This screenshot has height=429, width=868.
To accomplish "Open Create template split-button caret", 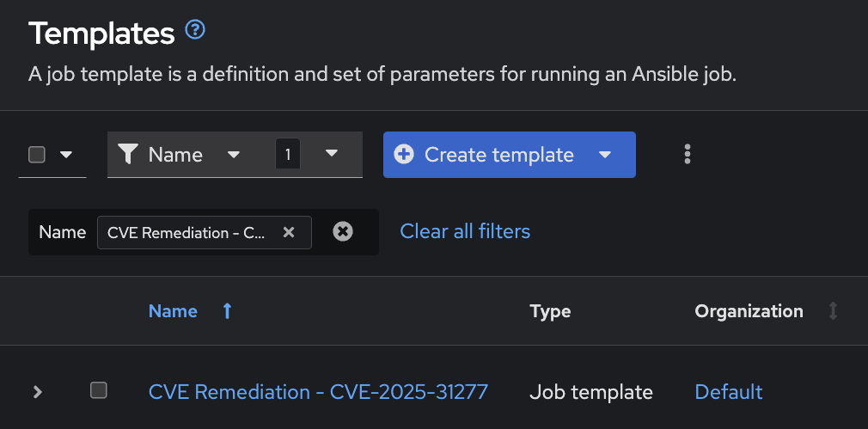I will pos(605,155).
